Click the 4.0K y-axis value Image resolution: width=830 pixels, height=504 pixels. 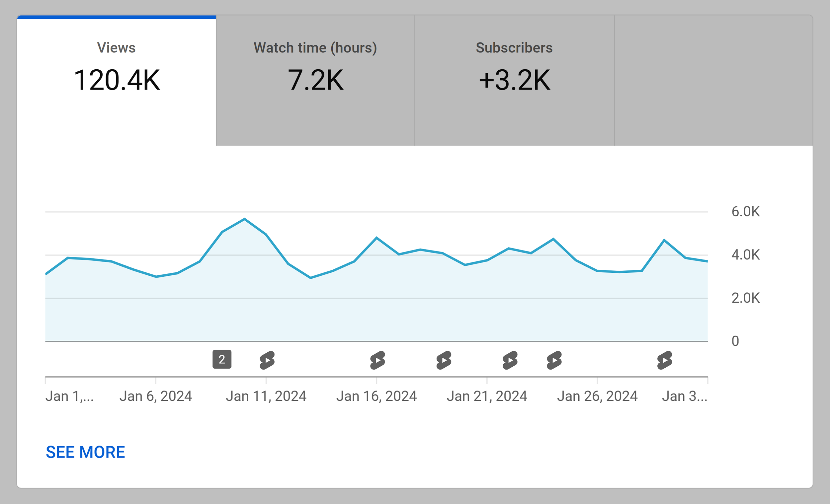point(745,255)
